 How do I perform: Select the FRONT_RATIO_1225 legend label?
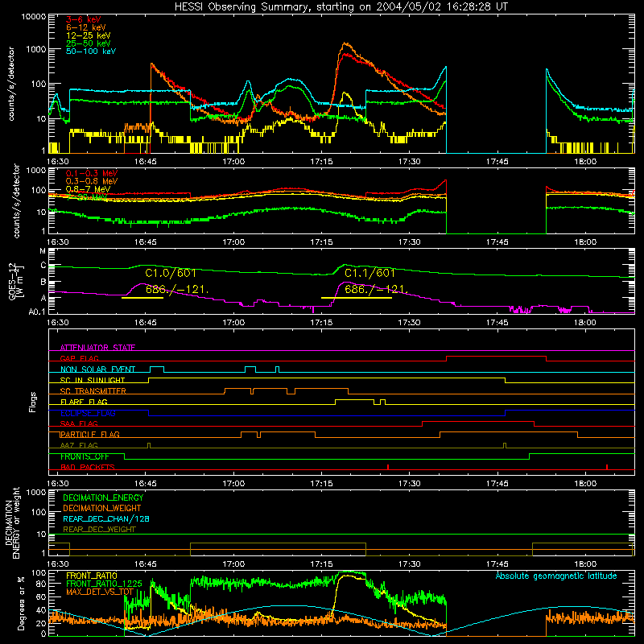click(105, 584)
